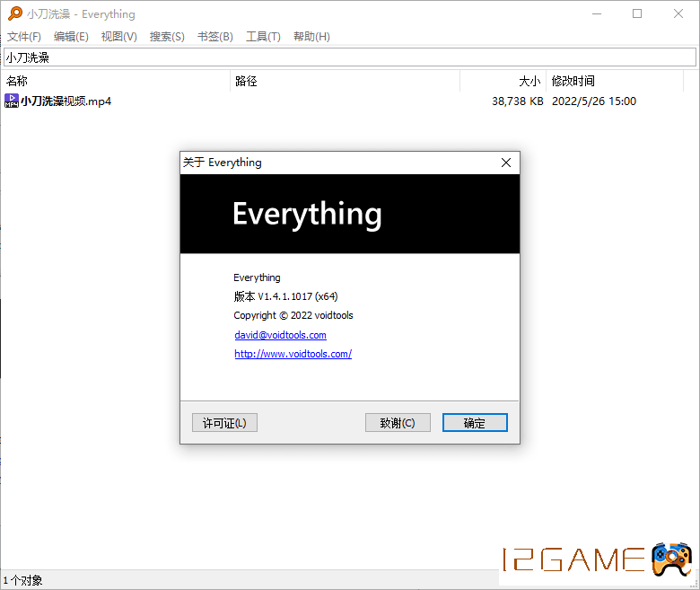Open the 视图(V) menu
Viewport: 700px width, 590px height.
coord(118,37)
